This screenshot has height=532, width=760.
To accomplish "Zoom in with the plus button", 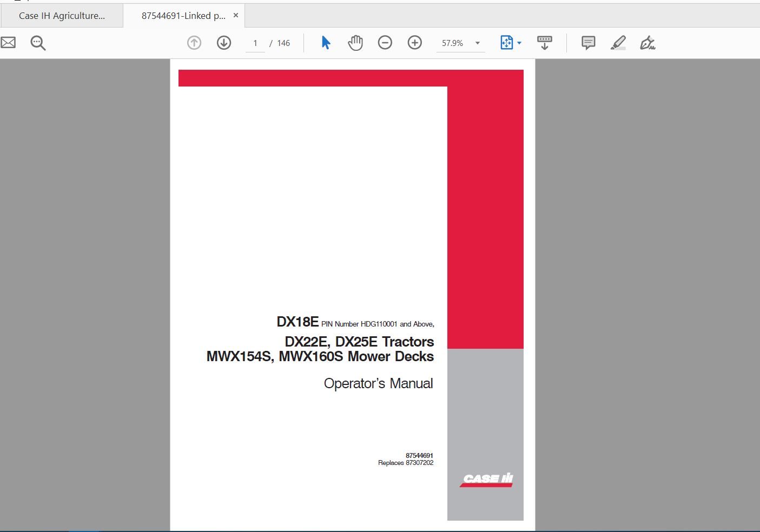I will click(415, 43).
